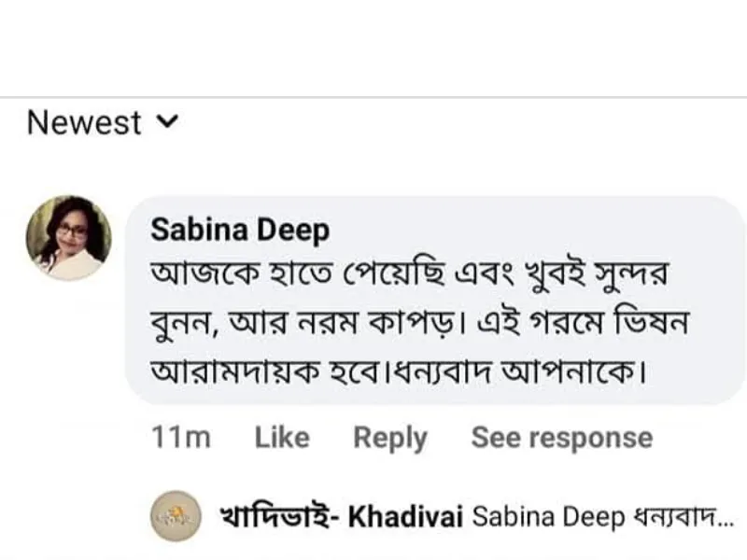Image resolution: width=747 pixels, height=560 pixels.
Task: Click the chevron next to Newest
Action: [166, 124]
